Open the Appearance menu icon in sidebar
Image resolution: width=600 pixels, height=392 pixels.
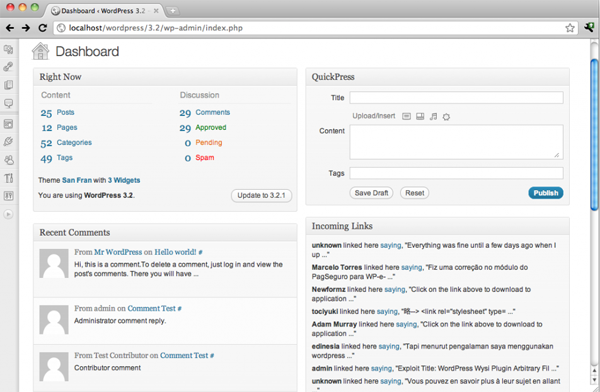tap(8, 124)
